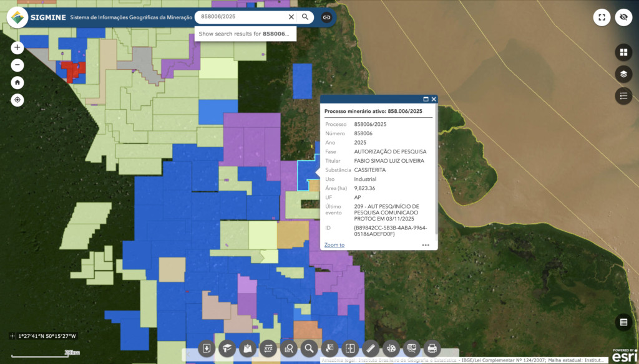Zoom out of the map
The height and width of the screenshot is (364, 639).
pyautogui.click(x=17, y=65)
